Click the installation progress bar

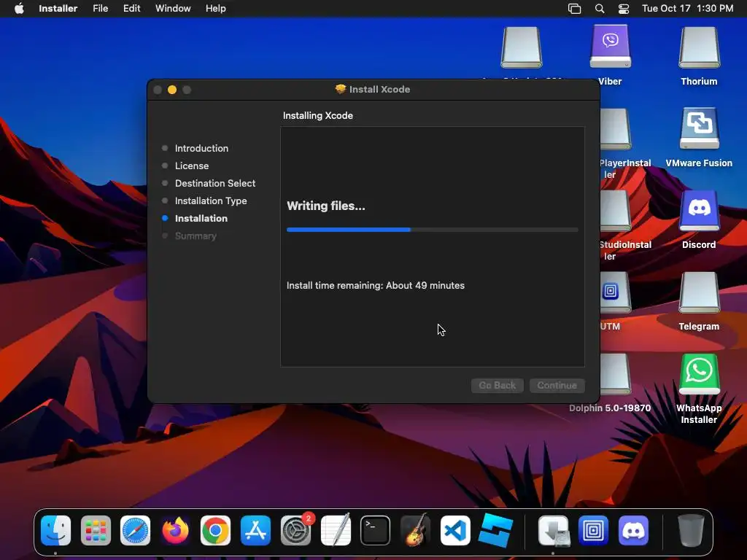pos(433,230)
